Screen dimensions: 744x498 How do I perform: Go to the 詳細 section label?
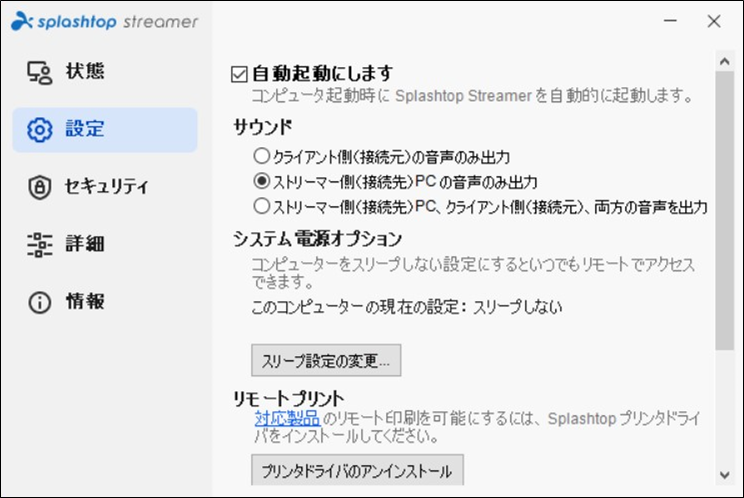[85, 244]
